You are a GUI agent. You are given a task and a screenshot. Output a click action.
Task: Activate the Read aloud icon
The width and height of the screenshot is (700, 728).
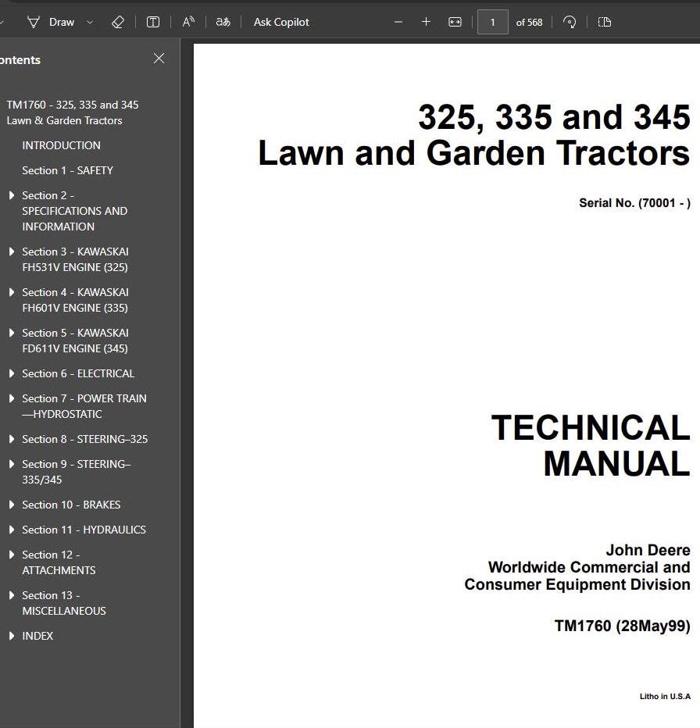tap(188, 22)
